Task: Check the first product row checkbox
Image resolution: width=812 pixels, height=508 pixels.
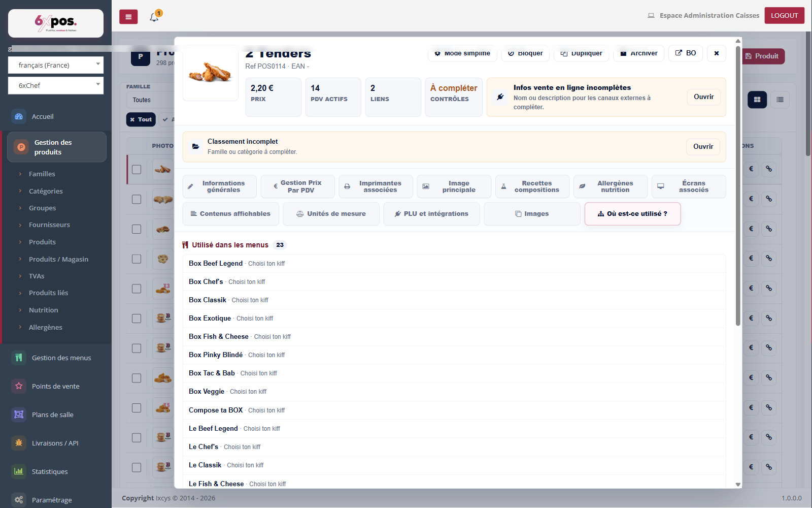Action: [x=137, y=169]
